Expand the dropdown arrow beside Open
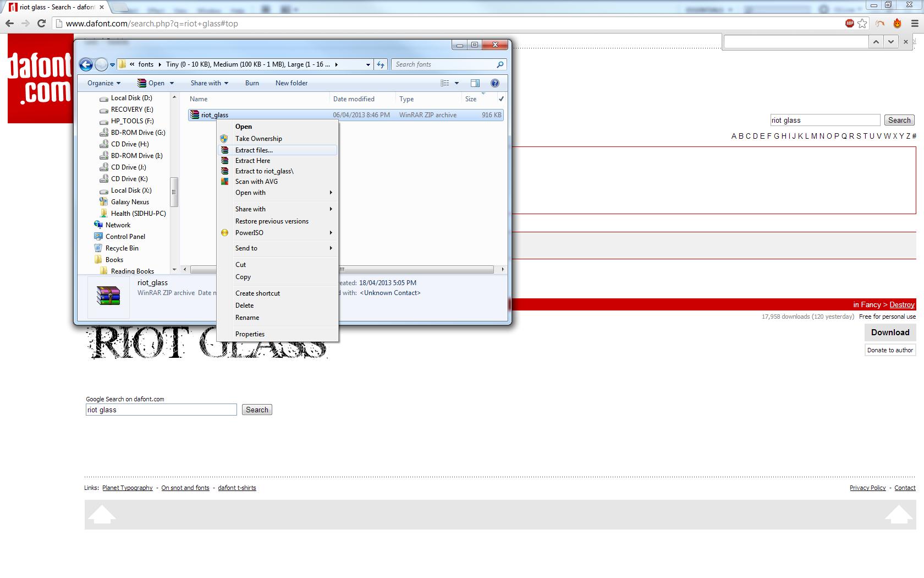The height and width of the screenshot is (578, 924). click(x=172, y=83)
